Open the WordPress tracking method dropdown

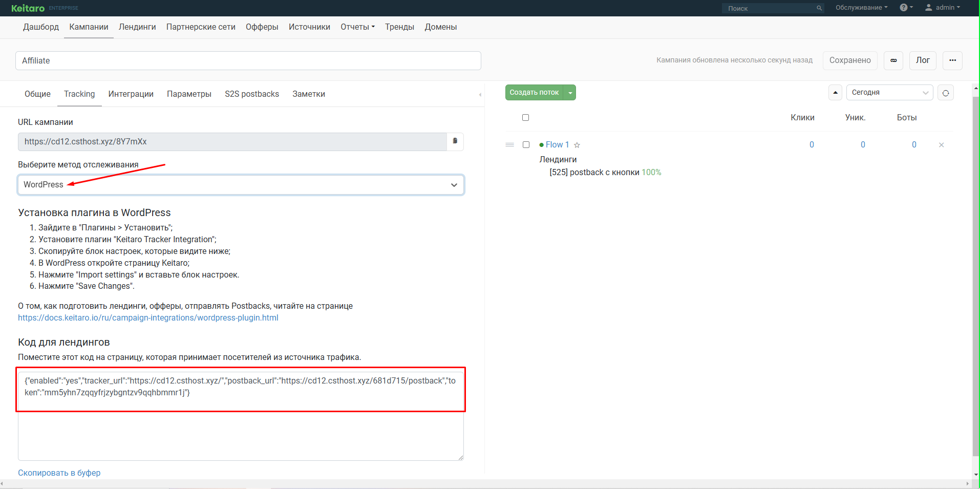241,185
